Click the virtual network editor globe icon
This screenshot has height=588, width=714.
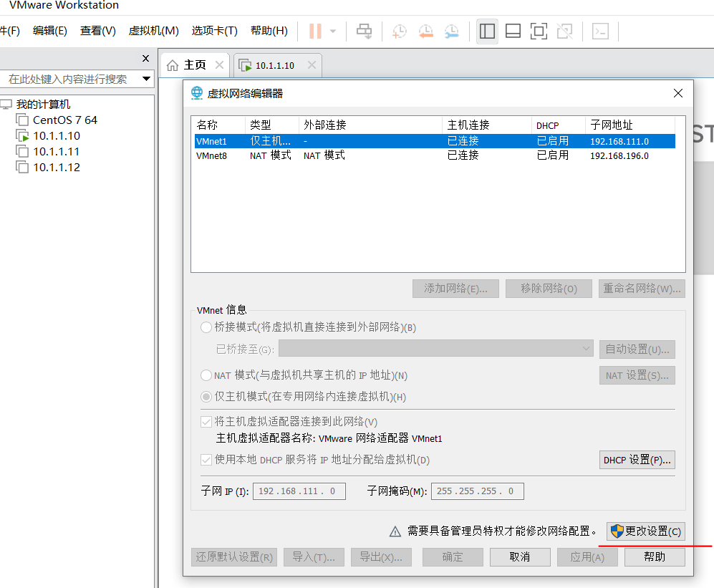tap(197, 93)
